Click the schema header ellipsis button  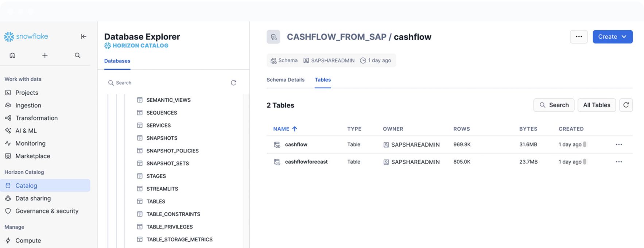(x=579, y=37)
